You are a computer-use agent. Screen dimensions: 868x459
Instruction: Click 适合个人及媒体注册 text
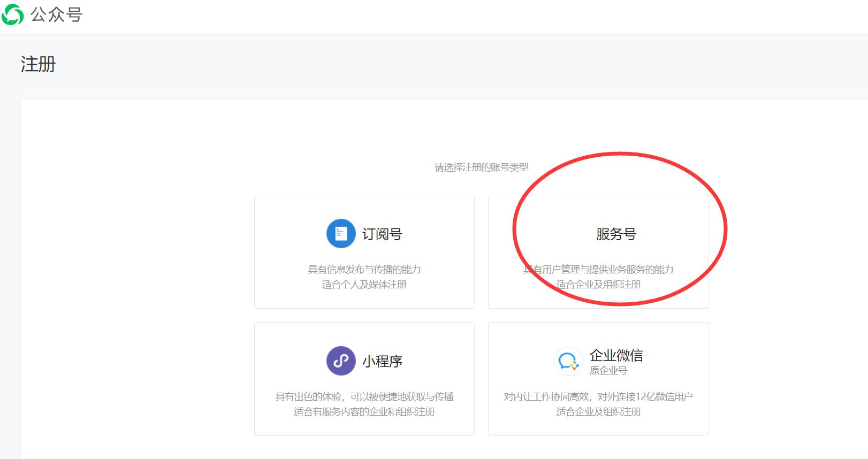(364, 285)
